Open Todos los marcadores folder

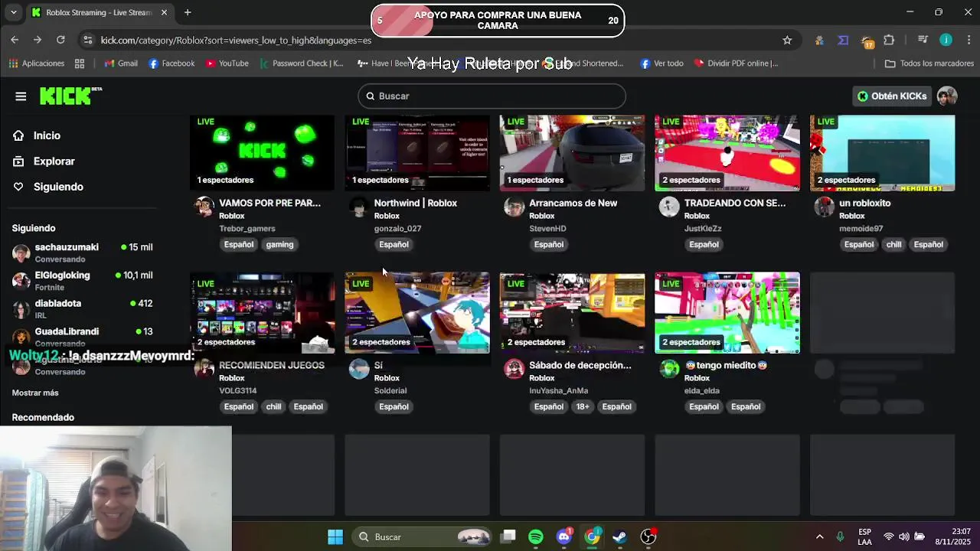point(929,64)
